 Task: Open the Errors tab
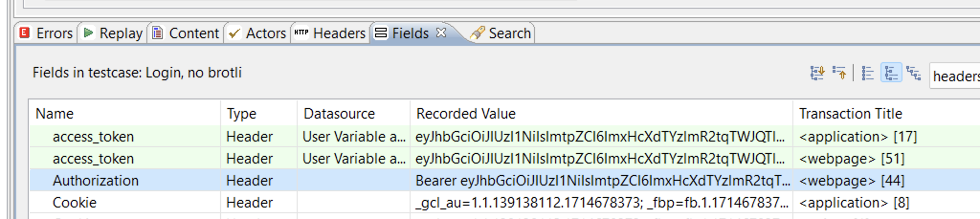point(46,33)
